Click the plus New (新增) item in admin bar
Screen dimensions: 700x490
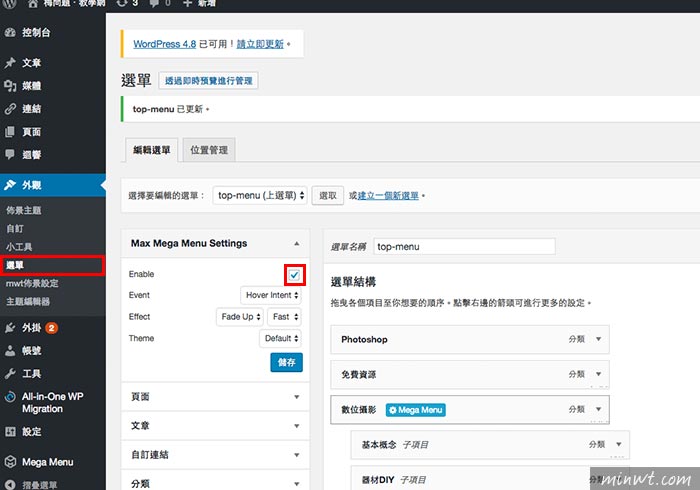pos(199,4)
